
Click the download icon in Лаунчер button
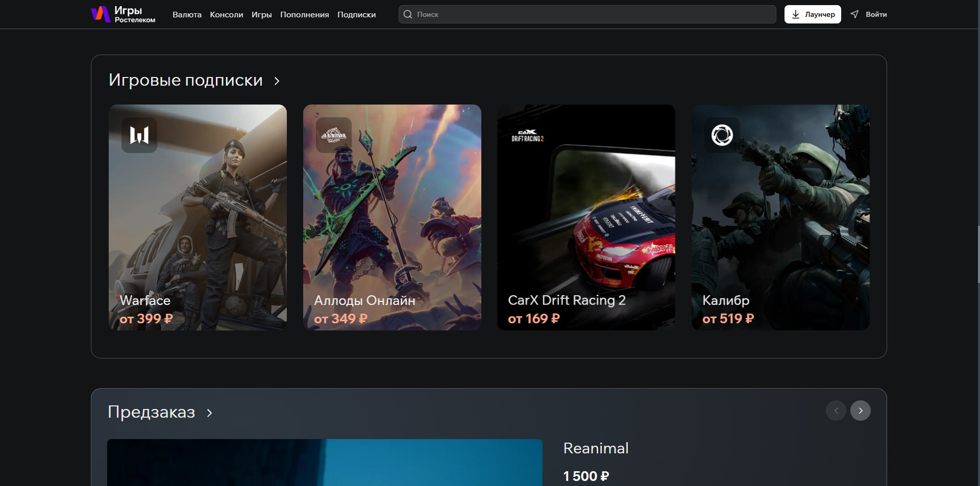[796, 14]
